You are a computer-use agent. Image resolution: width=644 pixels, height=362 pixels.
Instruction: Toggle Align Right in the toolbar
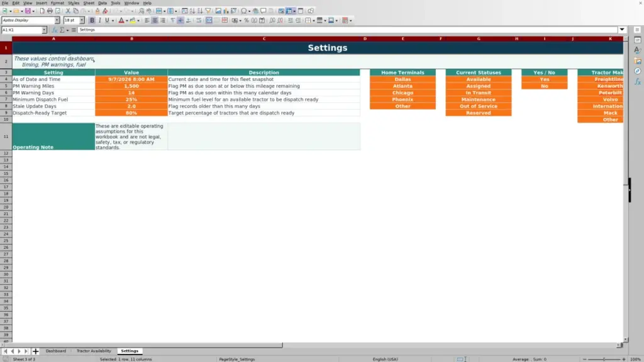click(x=163, y=20)
